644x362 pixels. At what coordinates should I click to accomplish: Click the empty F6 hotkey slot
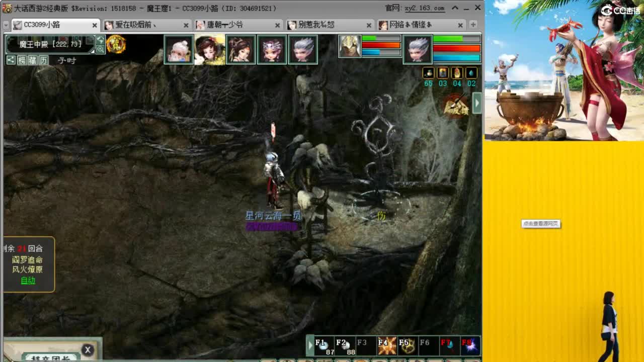click(428, 346)
